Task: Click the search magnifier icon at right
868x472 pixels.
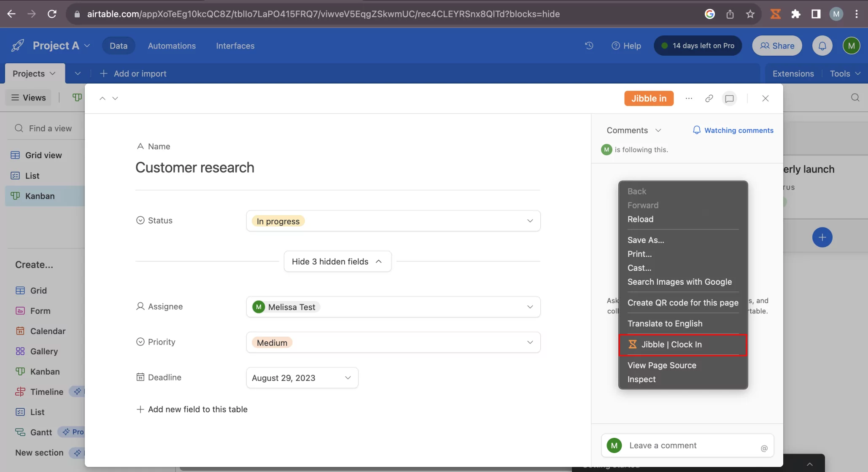Action: 855,97
